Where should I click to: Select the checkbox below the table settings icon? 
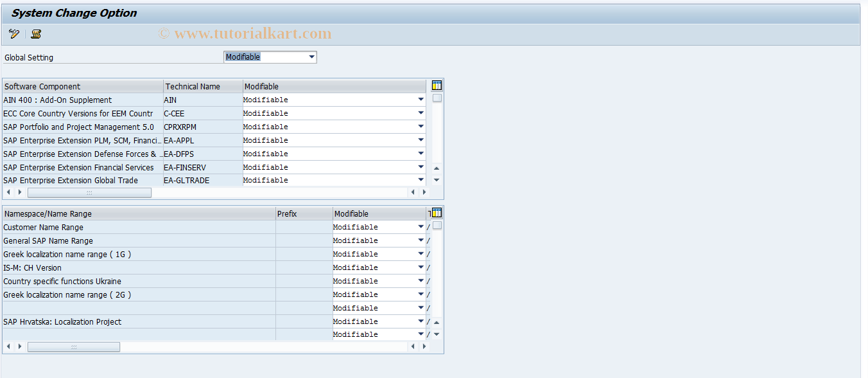click(436, 97)
